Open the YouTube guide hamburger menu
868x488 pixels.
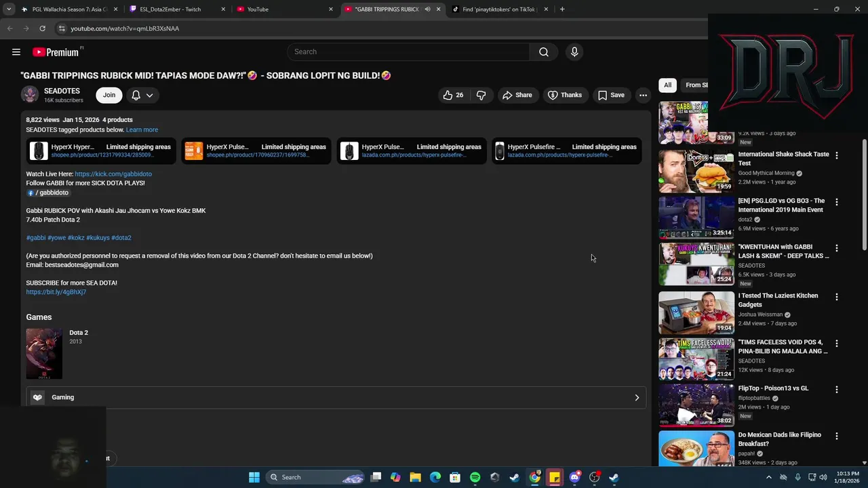(x=16, y=52)
